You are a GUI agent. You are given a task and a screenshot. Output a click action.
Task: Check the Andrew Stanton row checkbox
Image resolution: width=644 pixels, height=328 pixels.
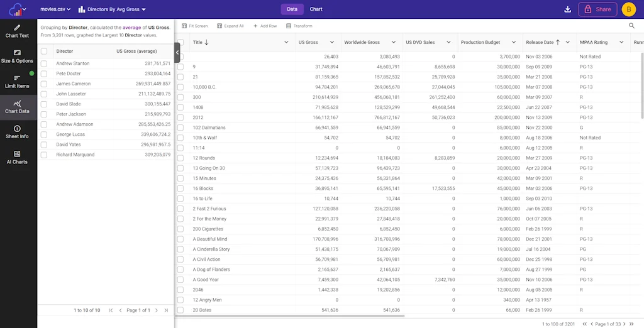tap(44, 63)
